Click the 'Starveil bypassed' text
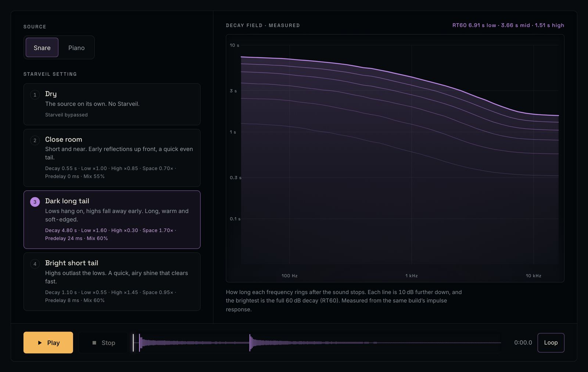 click(67, 115)
